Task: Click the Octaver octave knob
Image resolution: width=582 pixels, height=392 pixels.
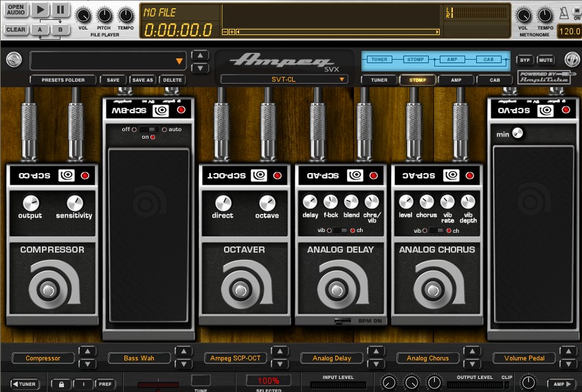Action: (267, 203)
